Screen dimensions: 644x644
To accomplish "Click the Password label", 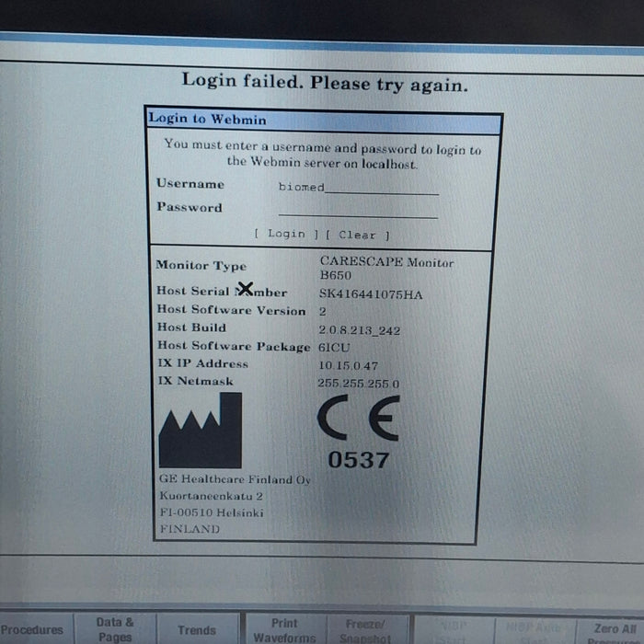I will (x=190, y=207).
